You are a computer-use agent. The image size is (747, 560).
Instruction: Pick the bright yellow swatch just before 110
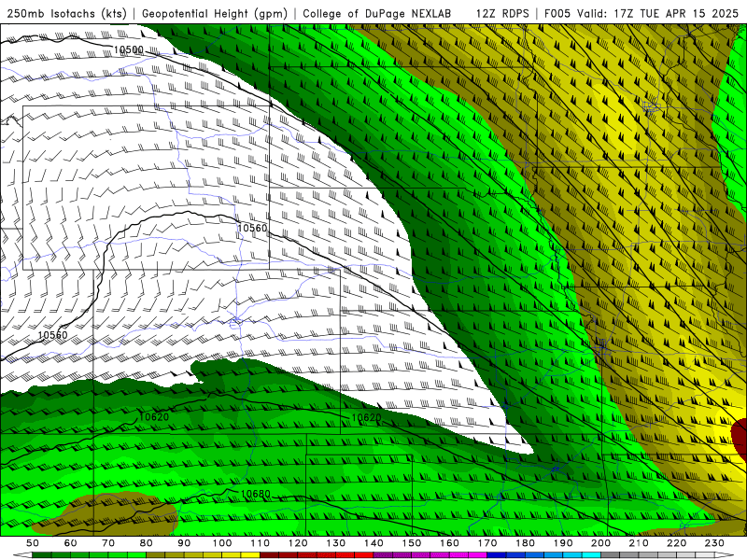click(250, 555)
